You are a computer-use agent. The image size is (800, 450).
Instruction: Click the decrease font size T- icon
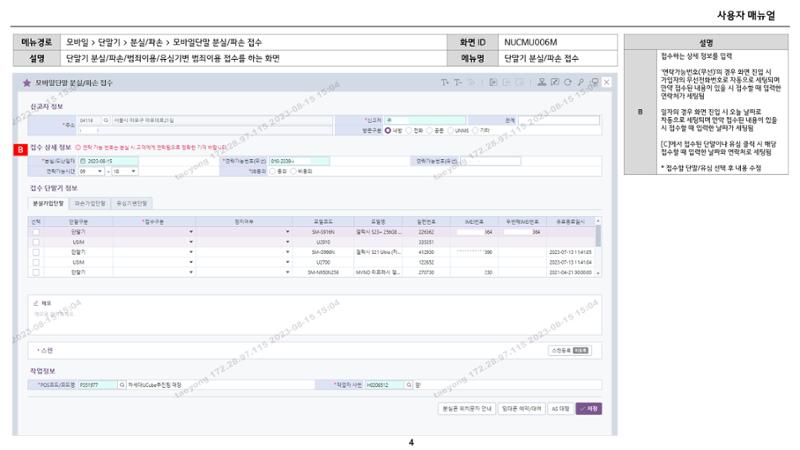click(x=458, y=82)
